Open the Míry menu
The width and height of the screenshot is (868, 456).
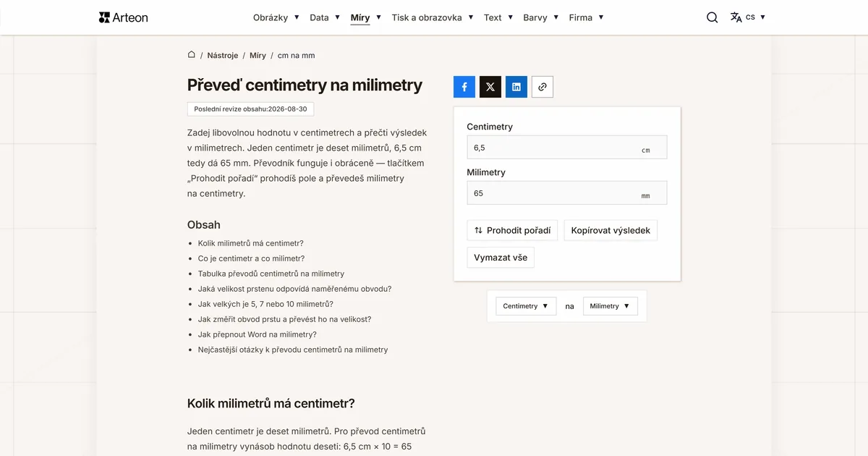point(366,17)
